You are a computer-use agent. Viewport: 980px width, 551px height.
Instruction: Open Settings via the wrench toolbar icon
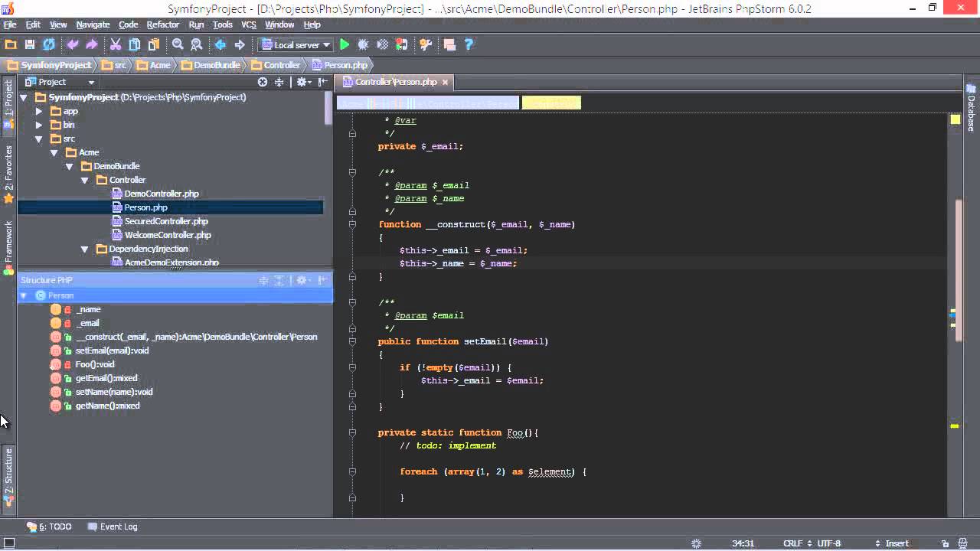point(426,45)
